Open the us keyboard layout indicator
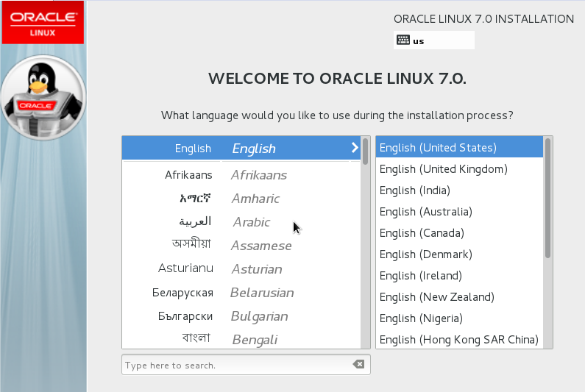The width and height of the screenshot is (585, 392). (434, 40)
